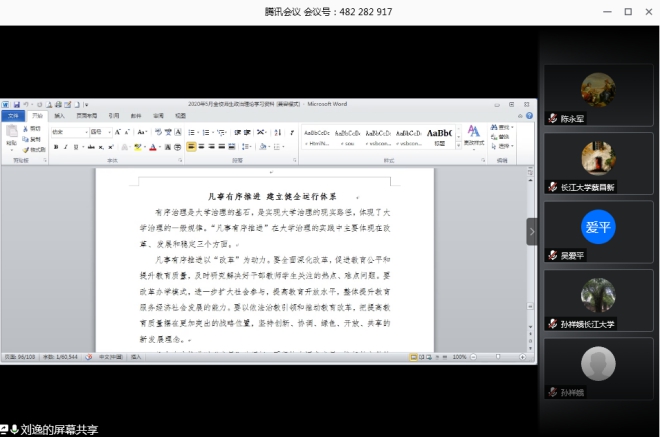
Task: Open the font size dropdown
Action: pyautogui.click(x=98, y=132)
